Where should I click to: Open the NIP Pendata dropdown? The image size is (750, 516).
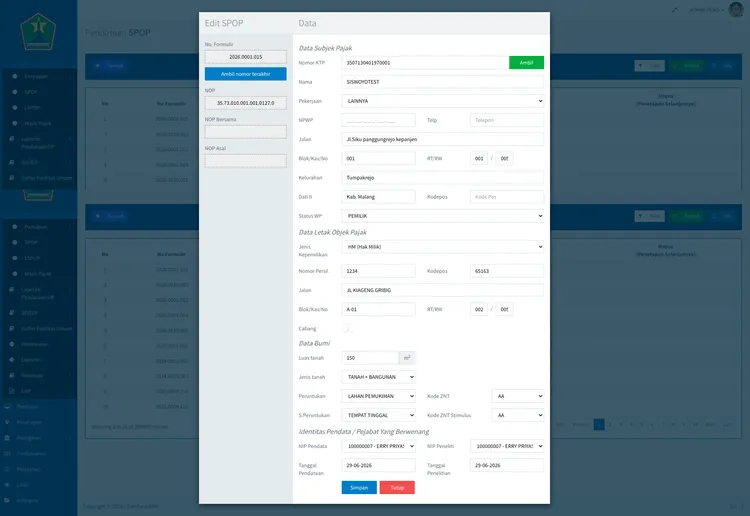click(x=378, y=446)
